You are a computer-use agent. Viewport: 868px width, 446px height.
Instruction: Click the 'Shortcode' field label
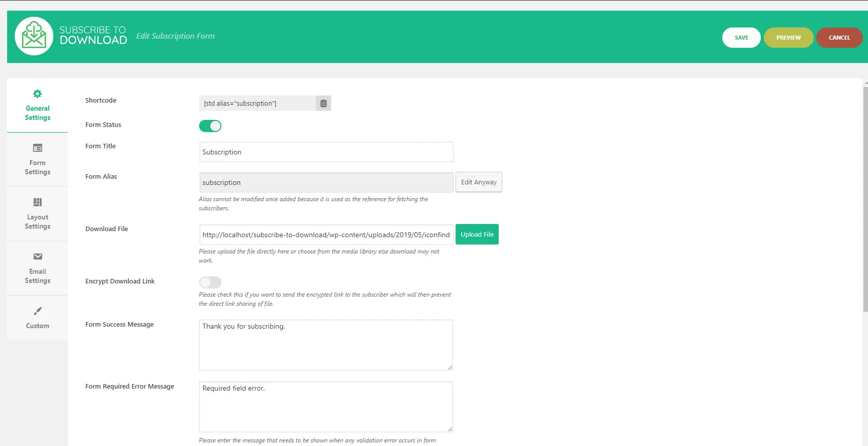point(101,100)
